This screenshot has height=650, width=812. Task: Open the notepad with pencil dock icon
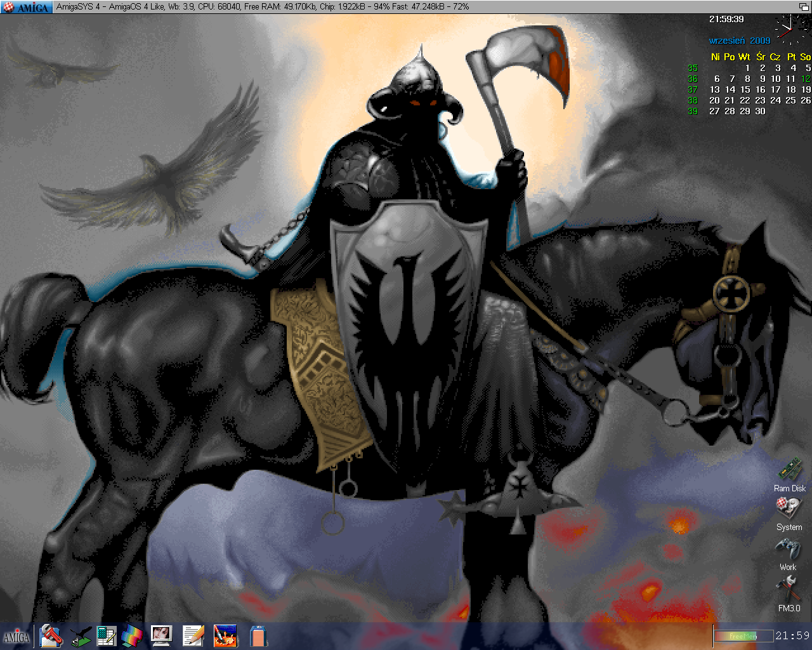[193, 636]
